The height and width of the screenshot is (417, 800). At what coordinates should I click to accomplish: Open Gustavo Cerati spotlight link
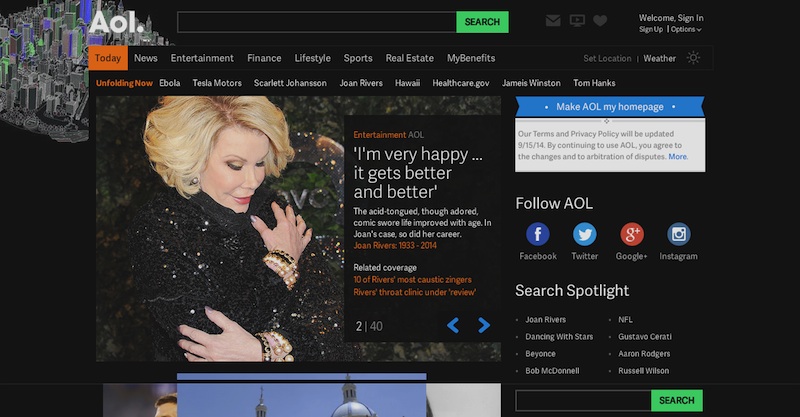[x=645, y=336]
